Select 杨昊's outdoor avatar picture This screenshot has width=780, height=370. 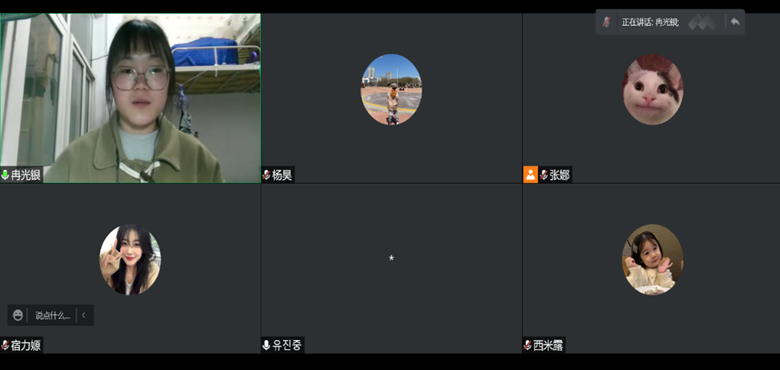point(391,90)
